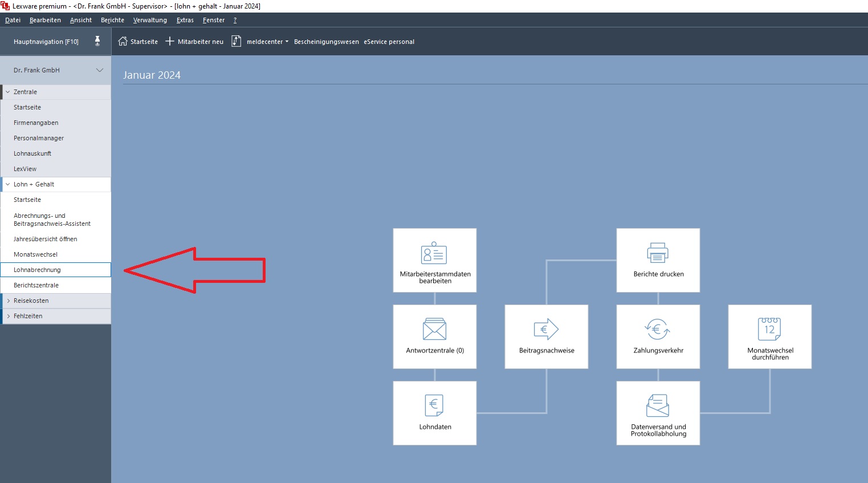Open Mitarbeiterstammdaten bearbeiten tile
Screen dimensions: 868x483
coord(435,261)
